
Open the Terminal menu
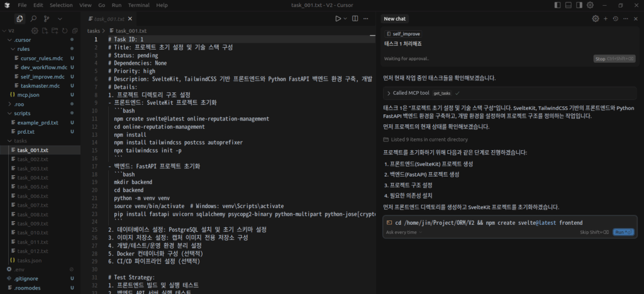coord(139,5)
